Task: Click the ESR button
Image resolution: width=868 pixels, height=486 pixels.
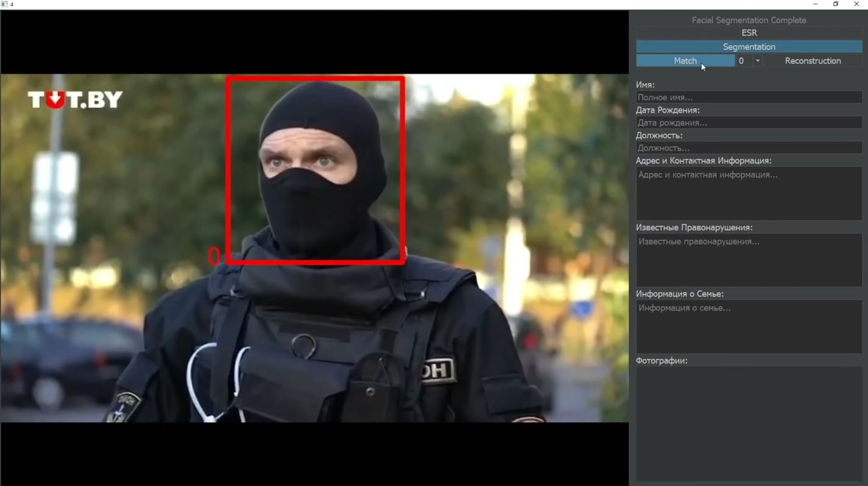Action: (749, 33)
